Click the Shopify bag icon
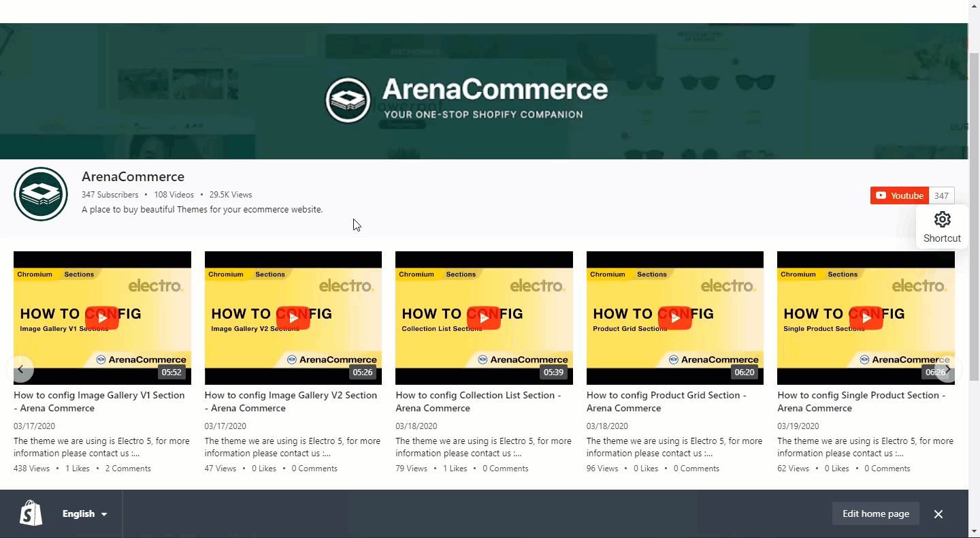The width and height of the screenshot is (980, 538). coord(31,513)
